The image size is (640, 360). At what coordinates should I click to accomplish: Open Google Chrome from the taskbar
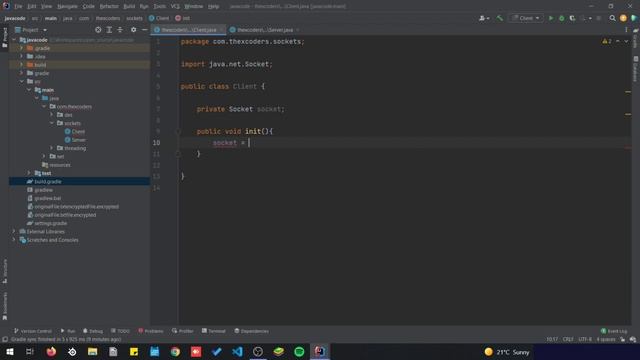click(x=175, y=351)
